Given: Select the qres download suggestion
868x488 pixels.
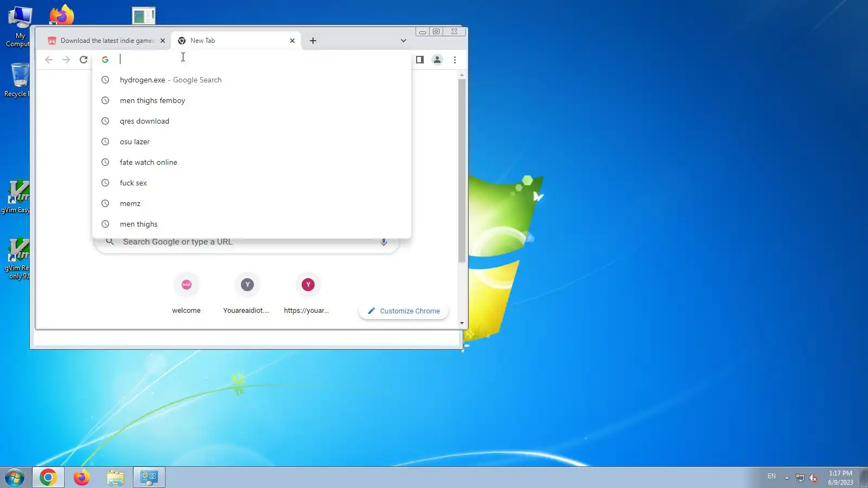Looking at the screenshot, I should pyautogui.click(x=252, y=121).
